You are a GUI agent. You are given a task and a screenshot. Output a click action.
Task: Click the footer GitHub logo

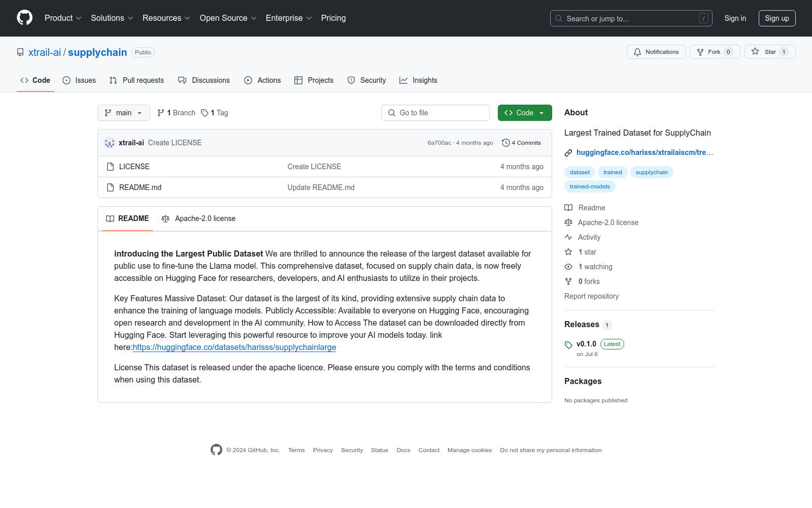[216, 450]
